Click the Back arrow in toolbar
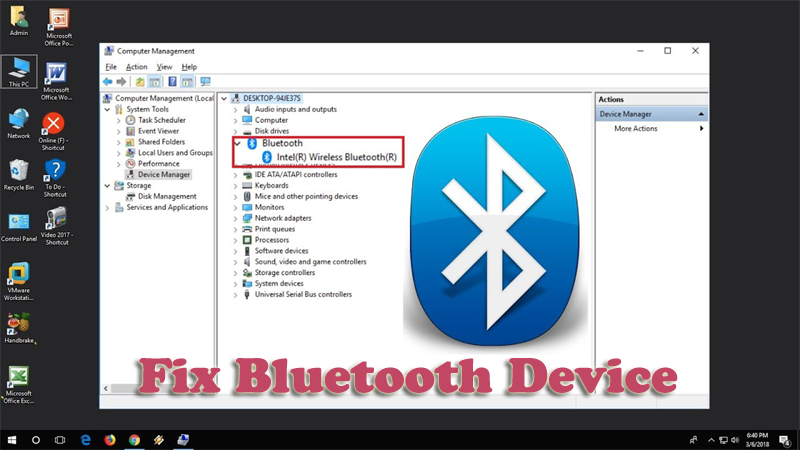 pyautogui.click(x=107, y=82)
